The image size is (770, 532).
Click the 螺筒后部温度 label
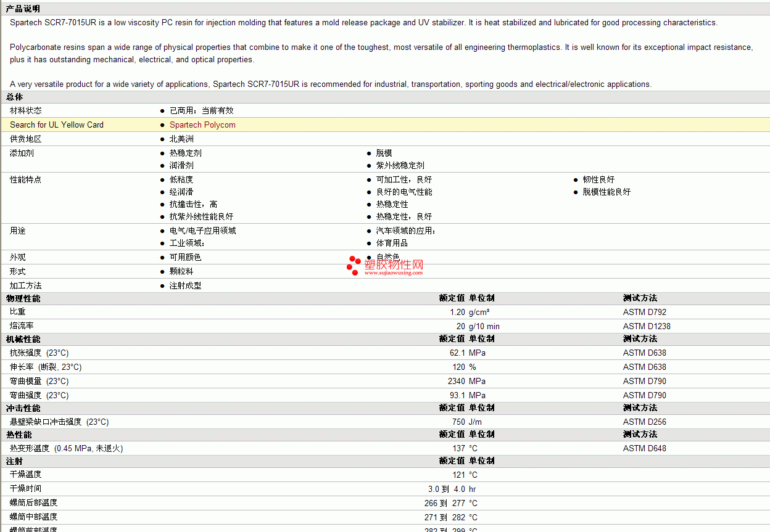point(34,503)
